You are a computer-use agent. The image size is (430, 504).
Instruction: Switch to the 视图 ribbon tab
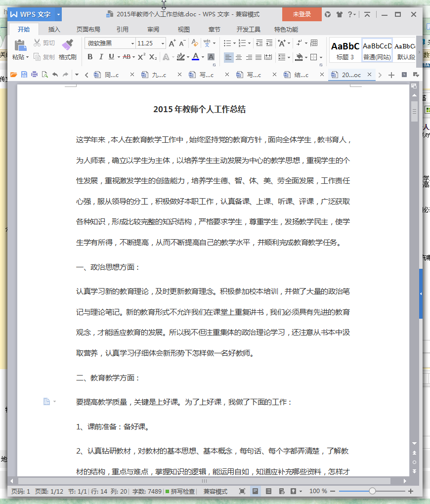184,30
